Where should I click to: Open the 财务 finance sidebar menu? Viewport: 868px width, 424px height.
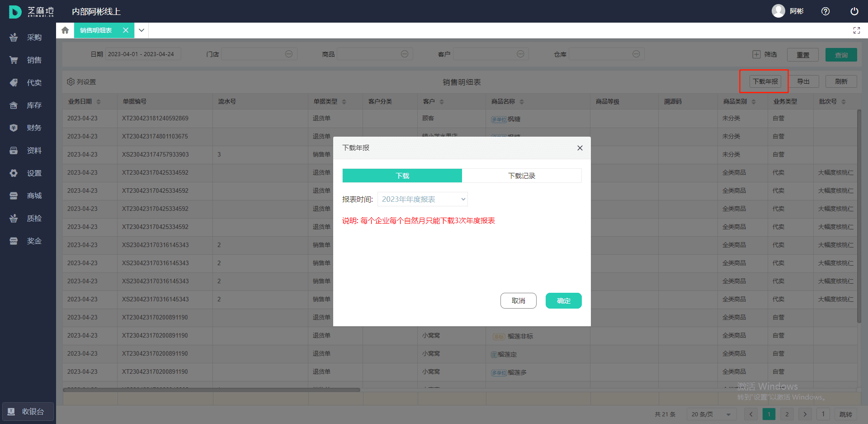click(27, 128)
